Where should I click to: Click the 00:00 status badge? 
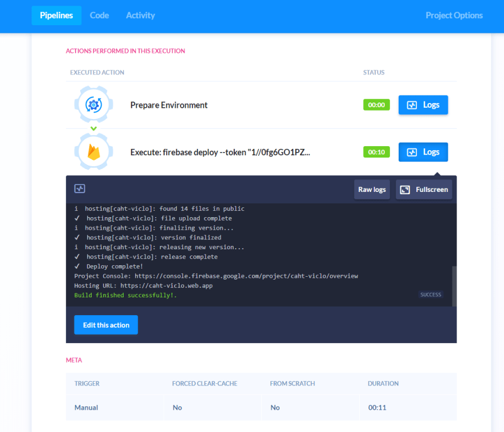click(x=376, y=105)
